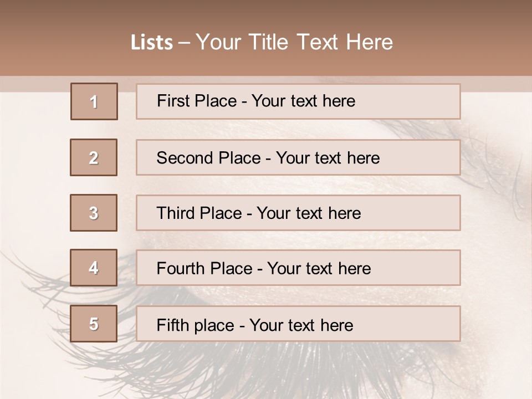Click the words "Second Place"

point(208,158)
